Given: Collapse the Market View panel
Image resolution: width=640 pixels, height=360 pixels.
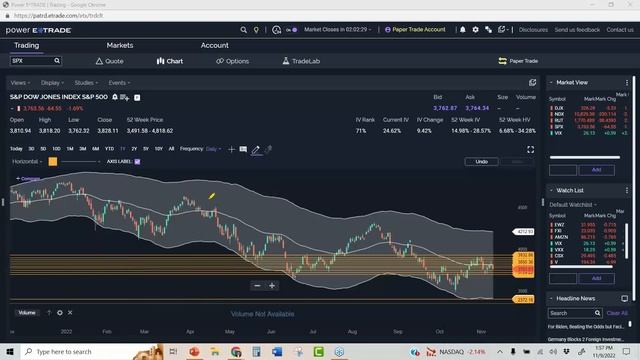Looking at the screenshot, I should coord(551,82).
